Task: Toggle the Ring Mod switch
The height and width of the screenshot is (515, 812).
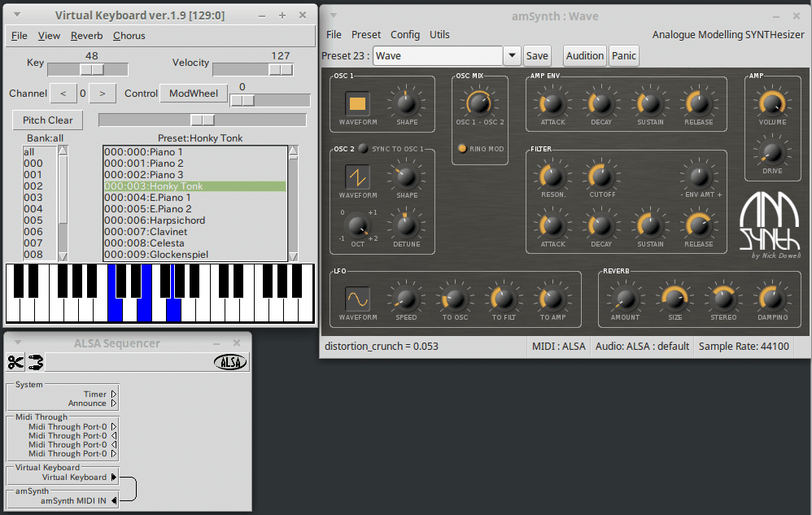Action: coord(462,149)
